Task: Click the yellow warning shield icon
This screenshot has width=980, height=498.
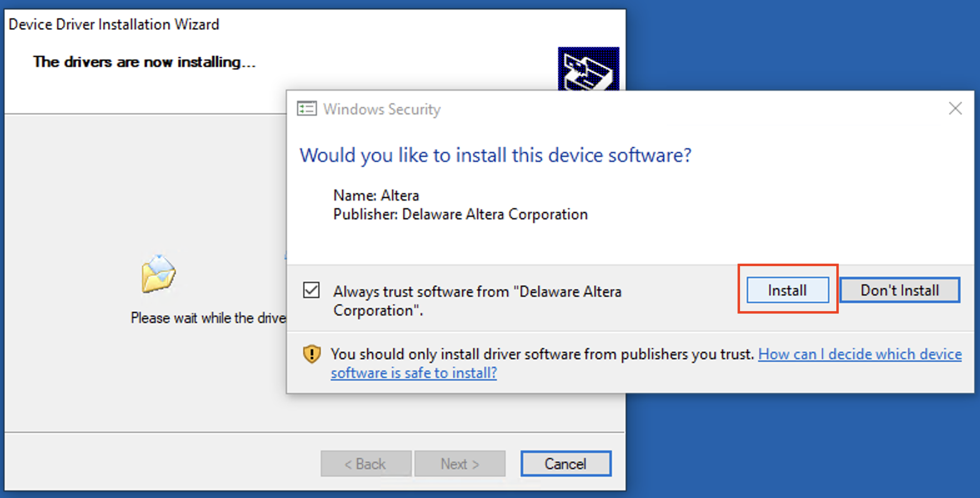Action: tap(311, 354)
